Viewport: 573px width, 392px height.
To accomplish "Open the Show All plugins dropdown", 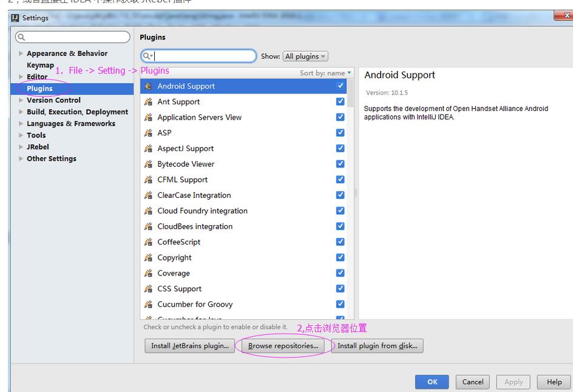I will 305,56.
